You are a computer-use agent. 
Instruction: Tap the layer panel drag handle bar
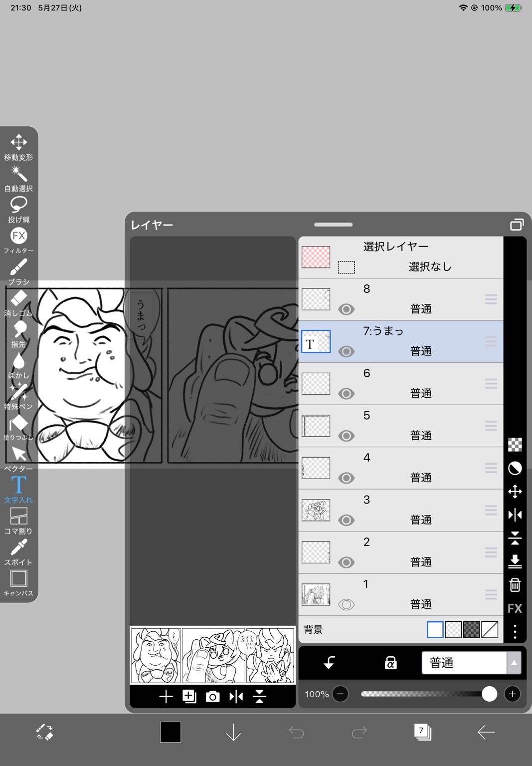click(334, 225)
